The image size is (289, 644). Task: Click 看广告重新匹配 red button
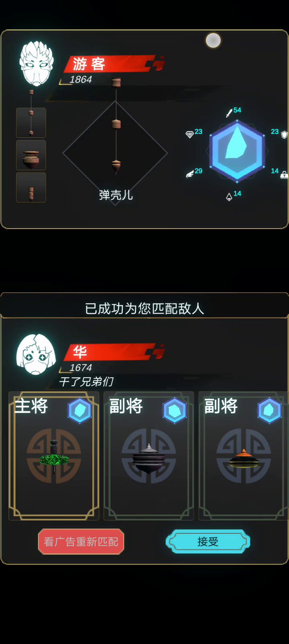coord(81,542)
